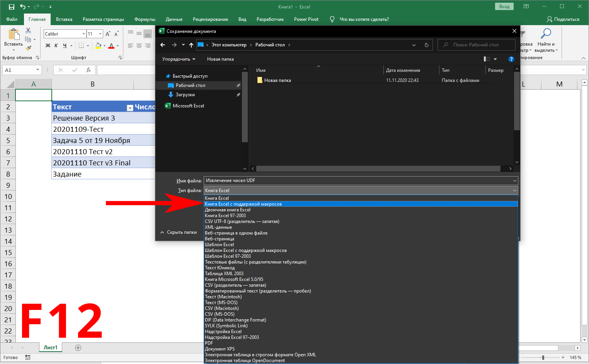The image size is (589, 364).
Task: Toggle Bold formatting button
Action: [x=48, y=46]
